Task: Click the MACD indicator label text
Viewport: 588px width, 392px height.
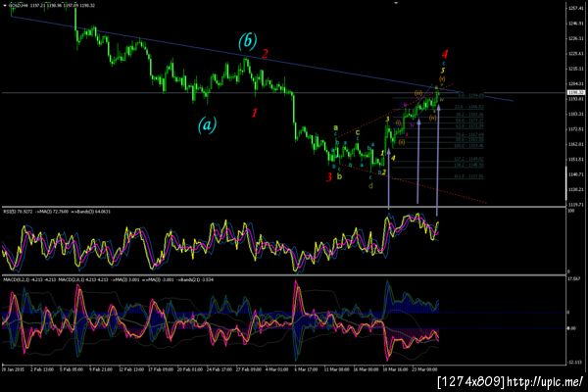Action: [x=109, y=279]
